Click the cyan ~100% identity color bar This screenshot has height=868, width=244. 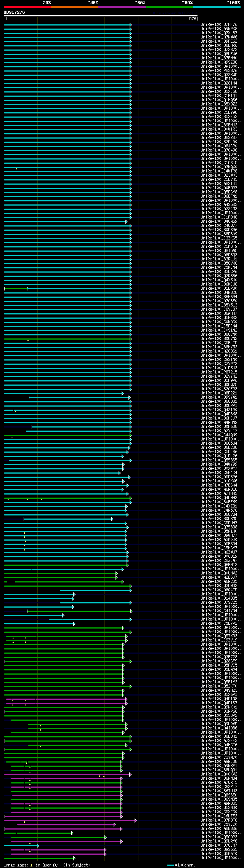(x=217, y=6)
